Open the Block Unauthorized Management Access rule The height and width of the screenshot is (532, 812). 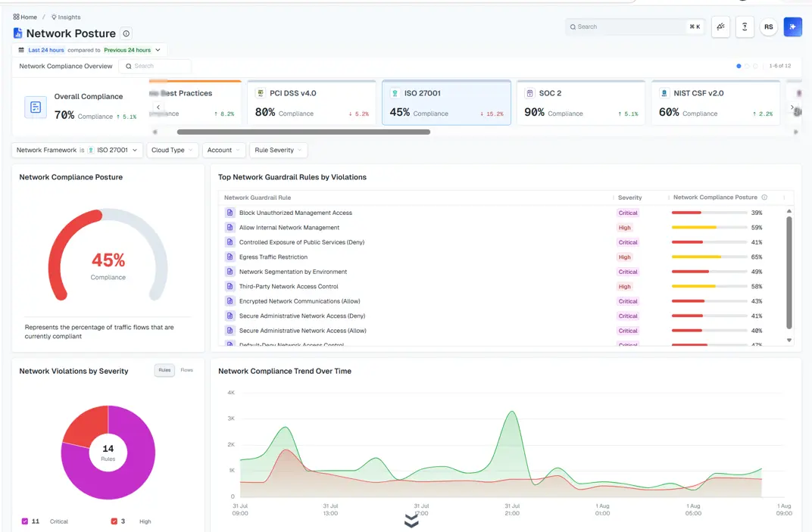(x=295, y=213)
